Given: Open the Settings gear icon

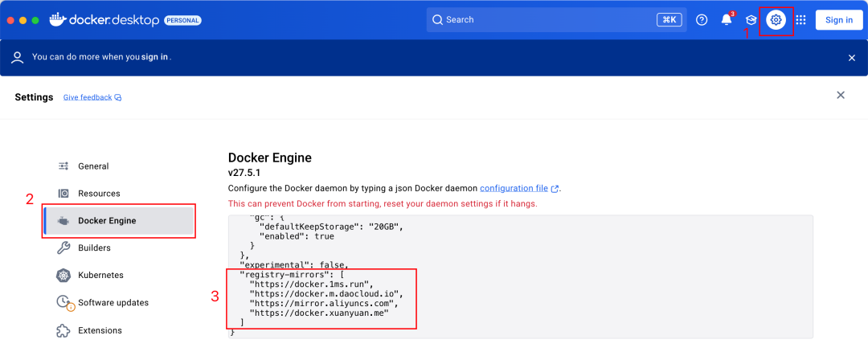Looking at the screenshot, I should tap(776, 20).
